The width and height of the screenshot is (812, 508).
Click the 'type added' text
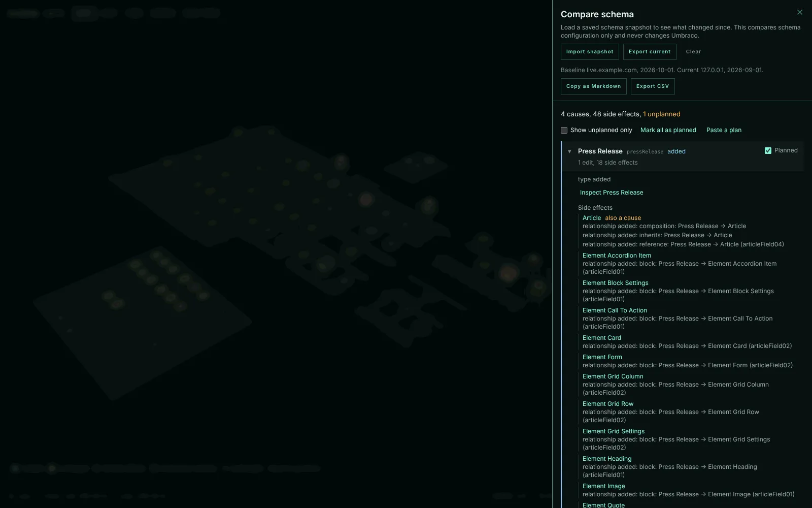pos(594,179)
